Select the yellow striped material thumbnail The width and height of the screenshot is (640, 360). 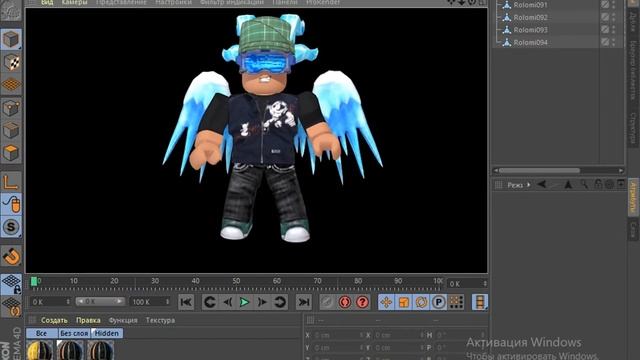[x=40, y=351]
